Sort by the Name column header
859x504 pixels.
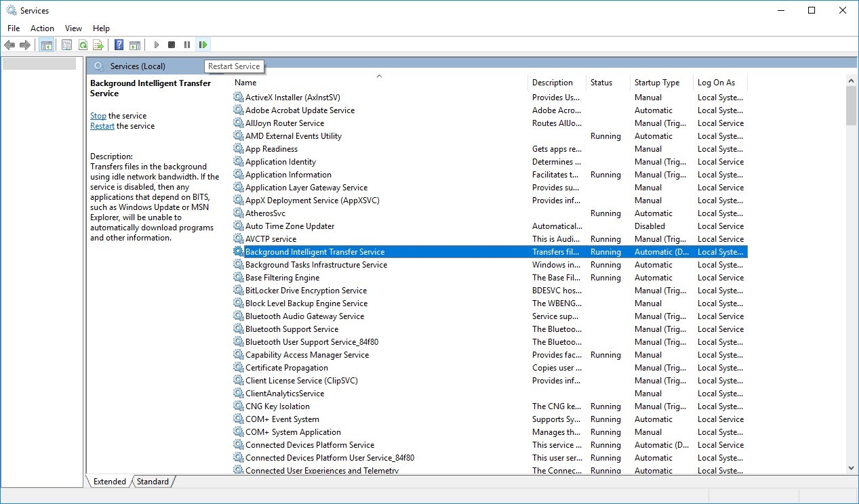coord(379,83)
